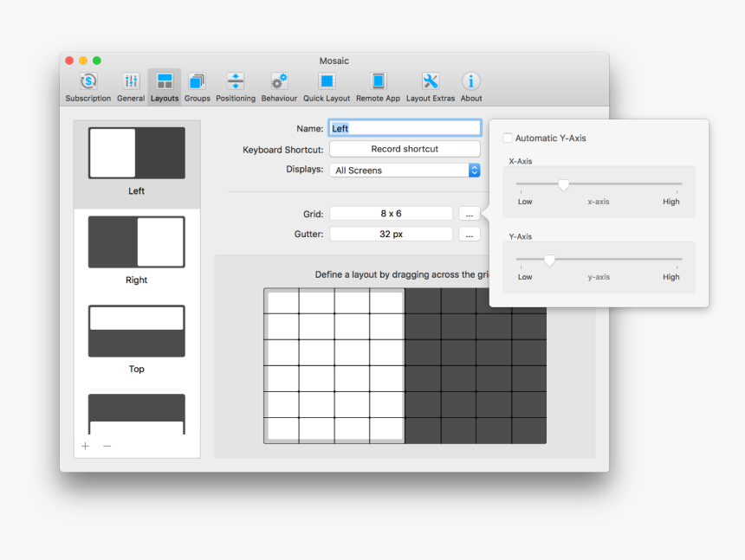Select the Top layout preset
Viewport: 745px width, 560px height.
click(136, 332)
